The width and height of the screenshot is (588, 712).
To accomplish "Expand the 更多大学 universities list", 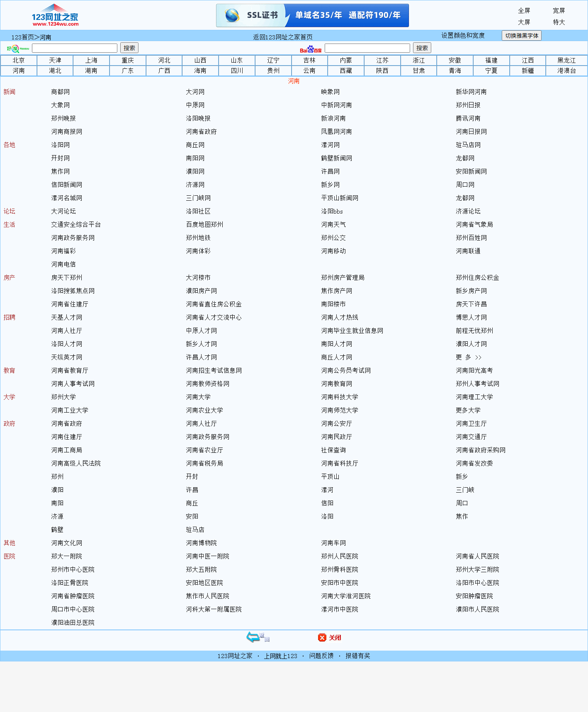I will (x=468, y=410).
